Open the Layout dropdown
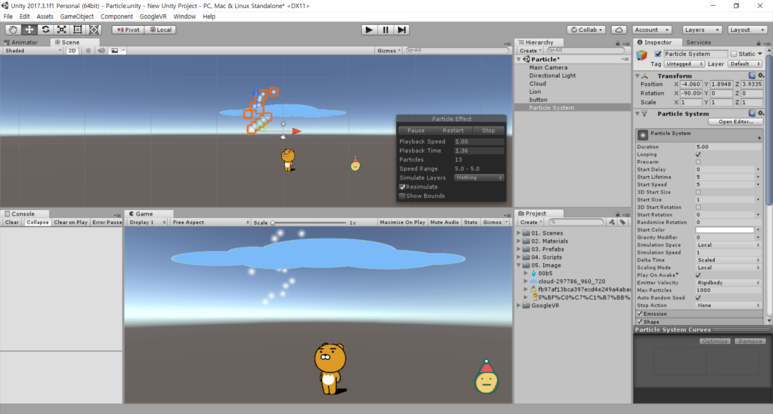 tap(746, 30)
